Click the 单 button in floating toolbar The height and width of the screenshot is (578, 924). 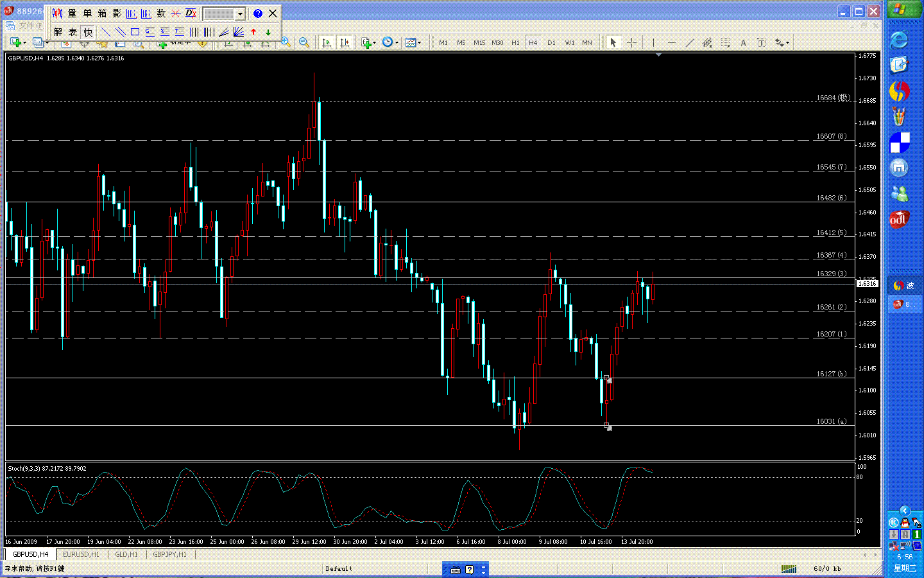click(87, 13)
